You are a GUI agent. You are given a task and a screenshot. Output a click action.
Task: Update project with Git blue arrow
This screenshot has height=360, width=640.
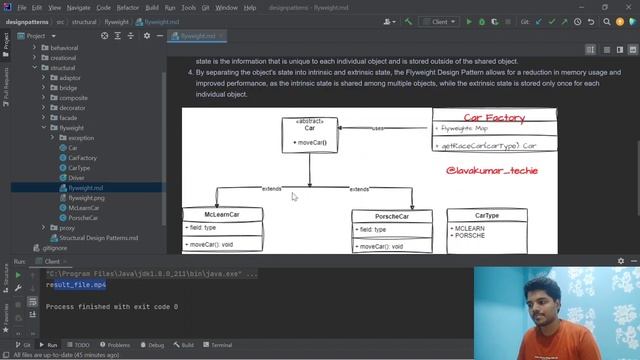coord(539,22)
